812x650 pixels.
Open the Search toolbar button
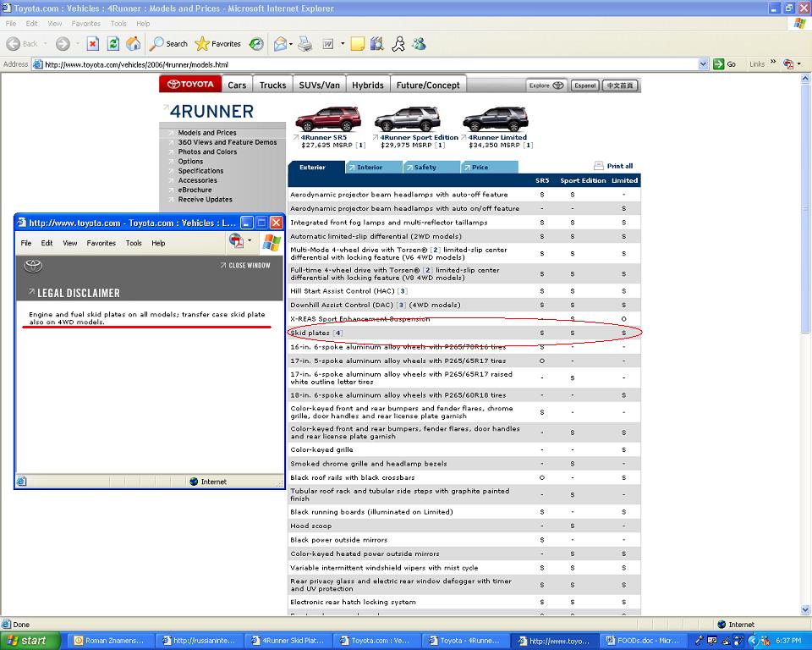click(x=168, y=44)
